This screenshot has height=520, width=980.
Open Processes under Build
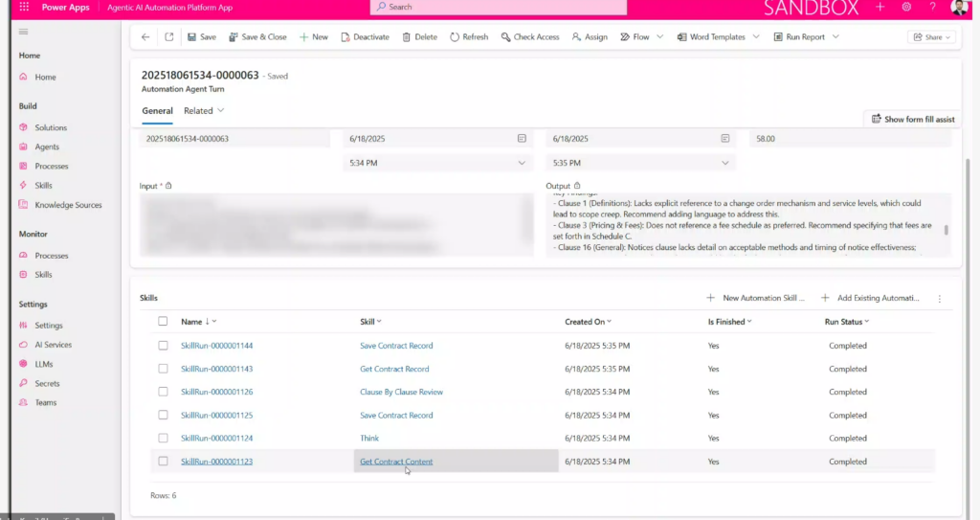(x=52, y=167)
